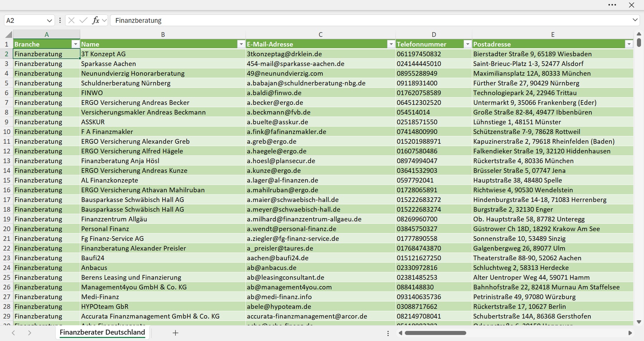Open Telefonnummer column filter dropdown

(467, 44)
